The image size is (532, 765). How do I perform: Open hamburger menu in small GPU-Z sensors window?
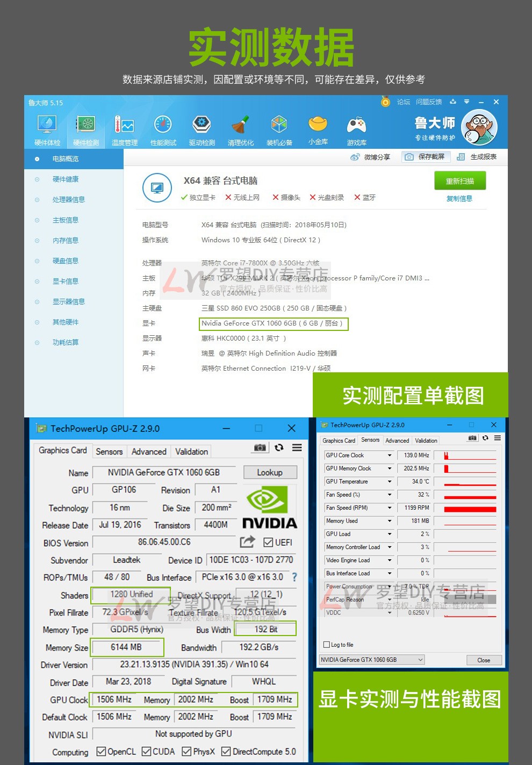[498, 438]
